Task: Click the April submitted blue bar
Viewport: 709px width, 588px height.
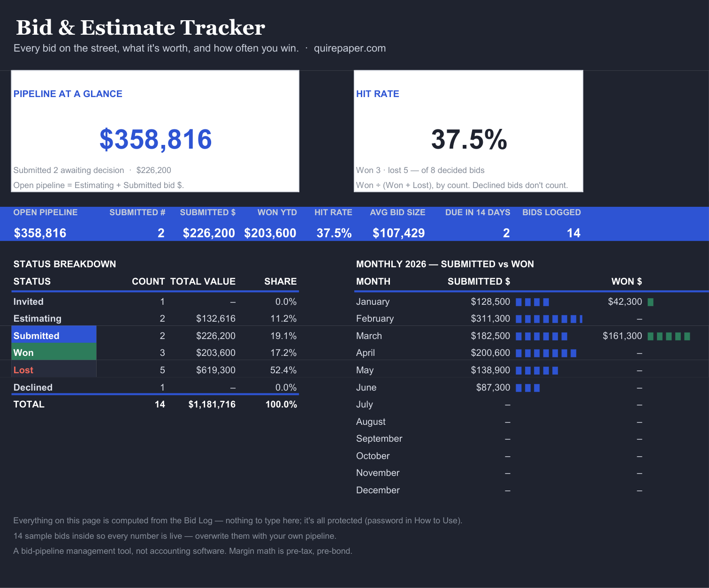Action: 546,353
